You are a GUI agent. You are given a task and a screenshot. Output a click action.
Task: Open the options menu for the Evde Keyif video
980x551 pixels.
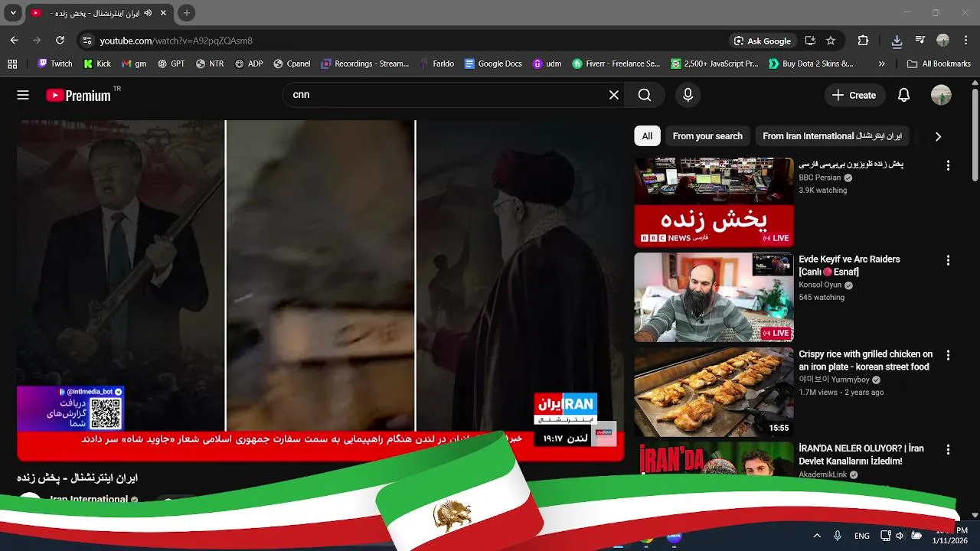tap(948, 260)
